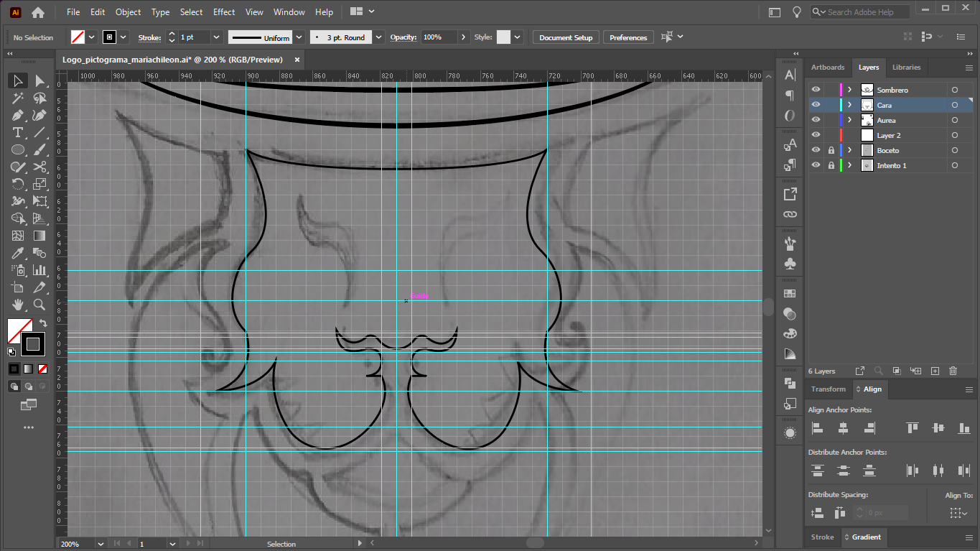Hide Layer 2 visibility eye
The height and width of the screenshot is (551, 980).
point(816,135)
